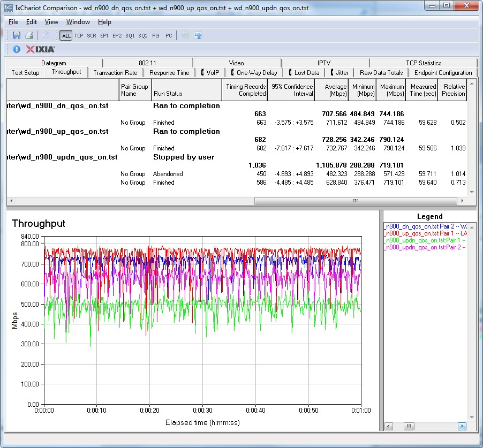Switch to the Endpoint Configuration tab
This screenshot has height=448, width=483.
pos(443,73)
